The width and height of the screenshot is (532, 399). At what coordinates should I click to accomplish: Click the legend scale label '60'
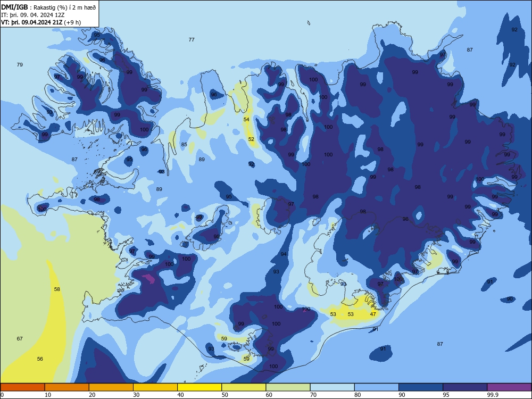point(269,395)
